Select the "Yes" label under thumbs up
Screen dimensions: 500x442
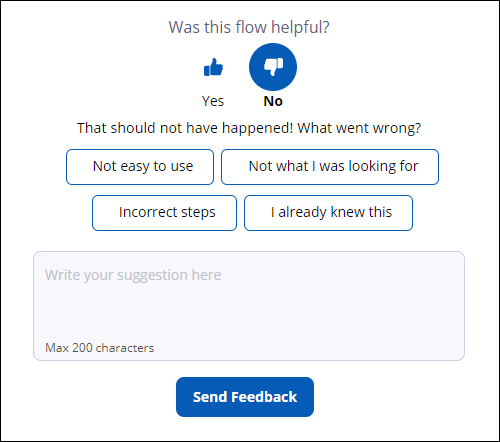213,101
